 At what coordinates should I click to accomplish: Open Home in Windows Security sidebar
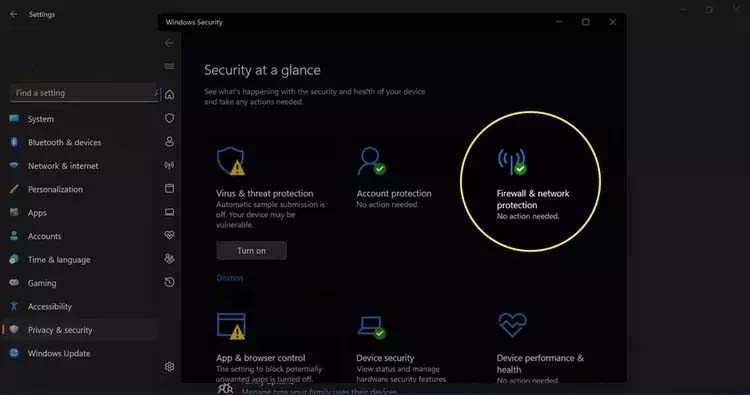coord(169,95)
